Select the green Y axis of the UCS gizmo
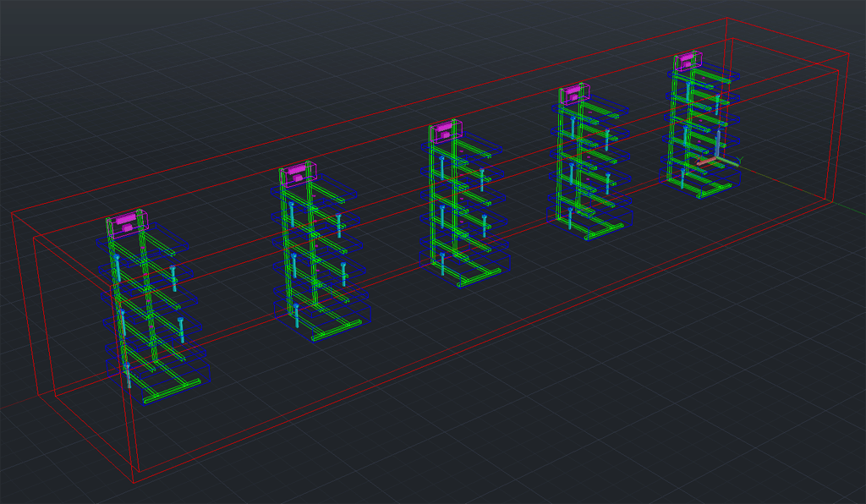Screen dimensions: 866x504 [729, 162]
